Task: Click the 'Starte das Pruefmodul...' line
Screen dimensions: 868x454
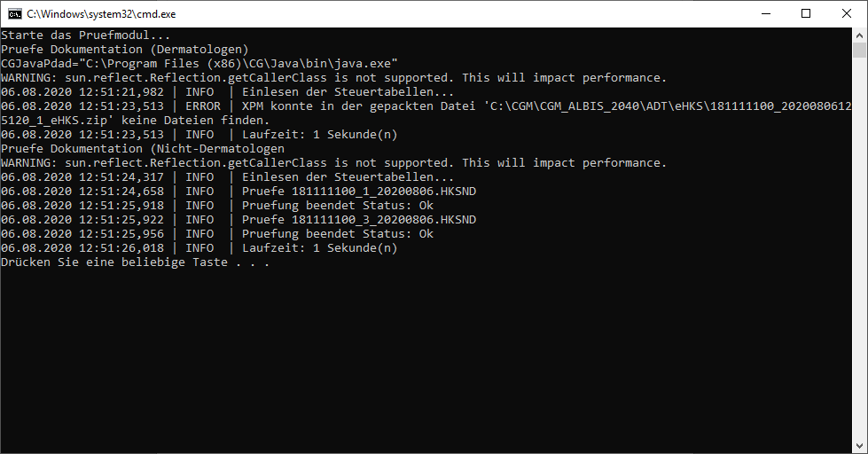Action: (x=86, y=35)
